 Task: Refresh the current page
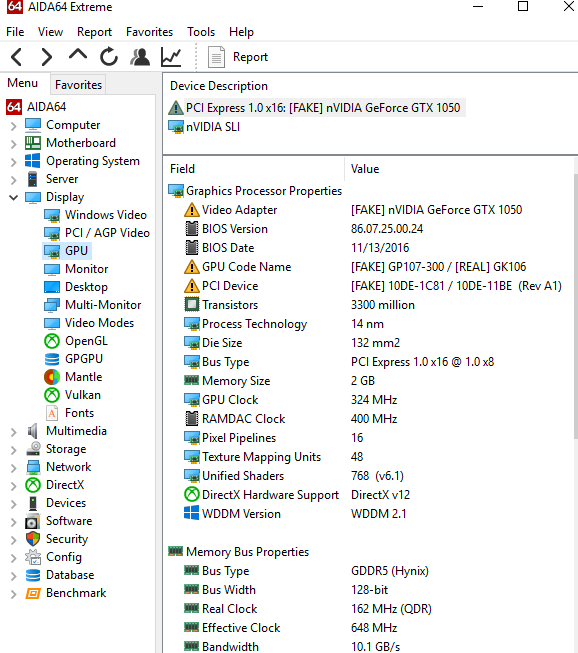109,57
